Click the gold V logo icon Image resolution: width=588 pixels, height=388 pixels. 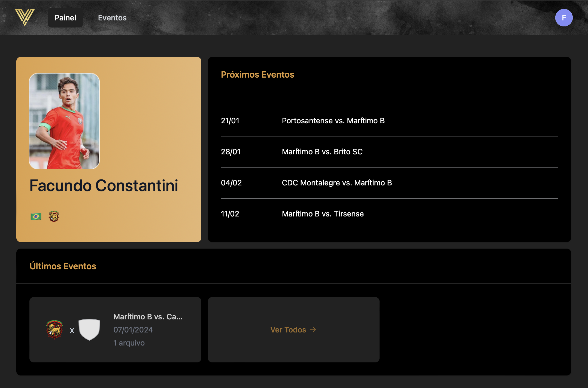coord(25,17)
